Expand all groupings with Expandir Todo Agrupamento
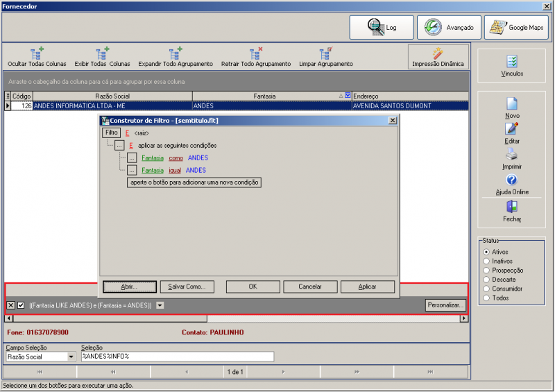Screen dimensions: 555x392 point(176,57)
